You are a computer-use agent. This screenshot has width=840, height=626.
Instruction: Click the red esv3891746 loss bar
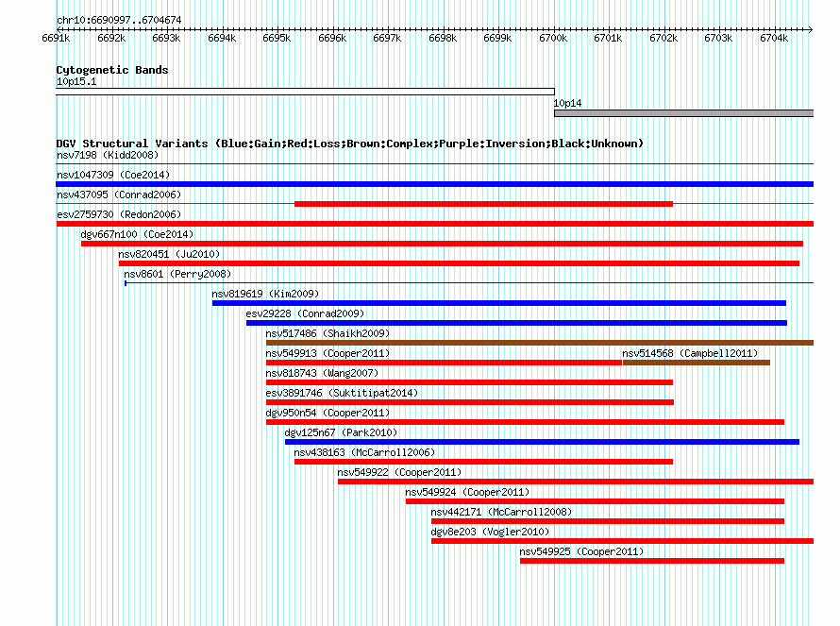coord(470,402)
